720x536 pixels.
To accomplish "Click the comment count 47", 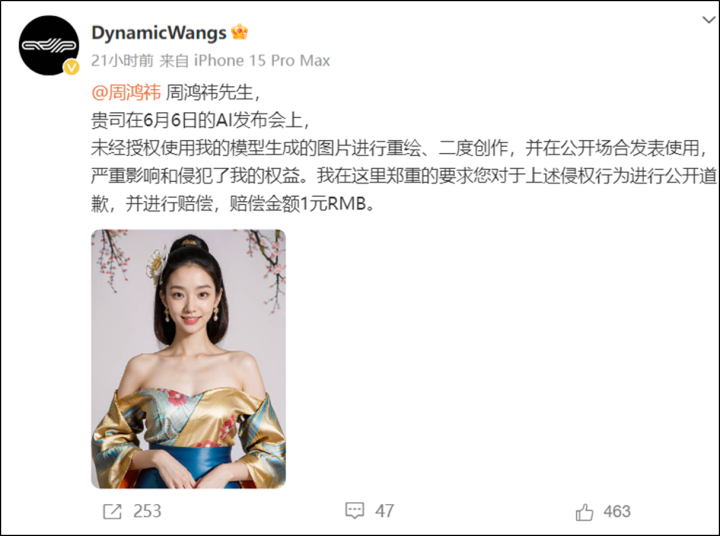I will pos(384,511).
